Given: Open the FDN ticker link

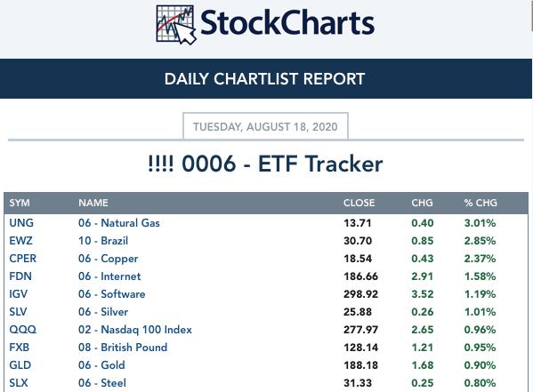Looking at the screenshot, I should [20, 276].
